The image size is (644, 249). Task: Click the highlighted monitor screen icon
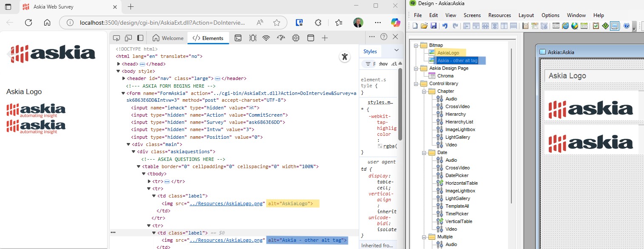click(x=615, y=26)
